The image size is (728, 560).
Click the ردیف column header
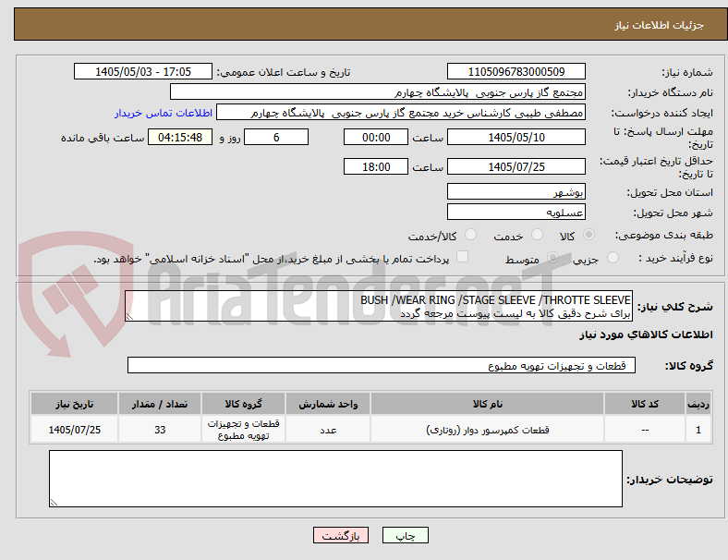pos(698,404)
